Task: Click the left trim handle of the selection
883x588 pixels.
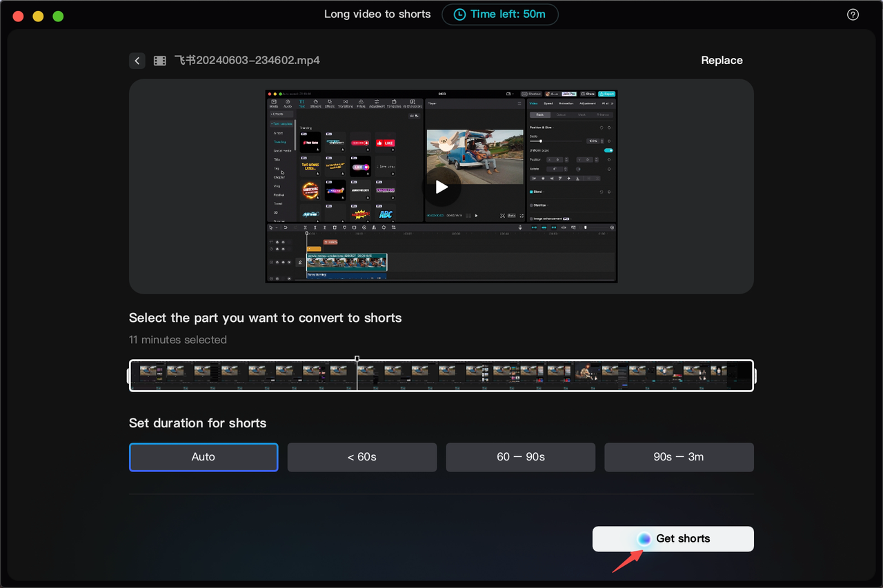Action: tap(130, 376)
